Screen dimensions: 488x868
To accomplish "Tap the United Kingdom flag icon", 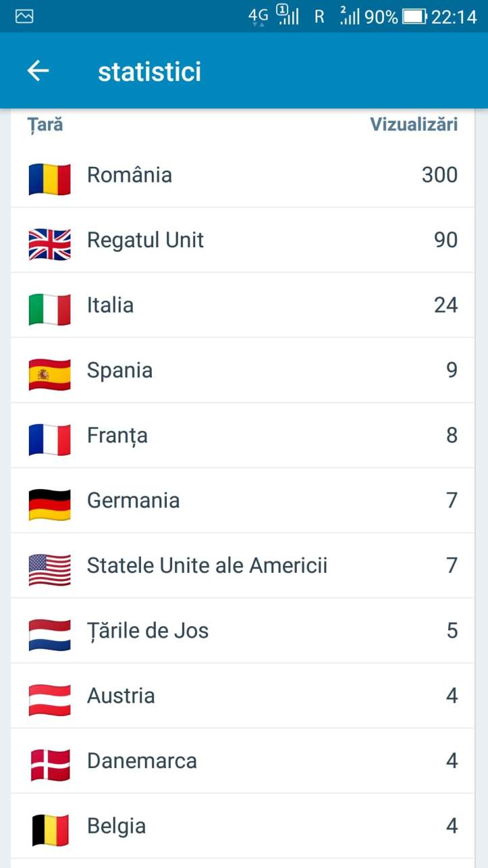I will pos(50,244).
